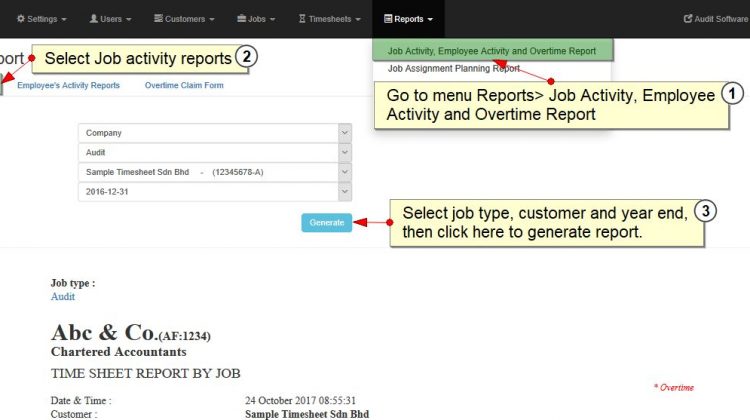Screen dimensions: 750x420
Task: Click the Audit job type link
Action: pos(63,297)
